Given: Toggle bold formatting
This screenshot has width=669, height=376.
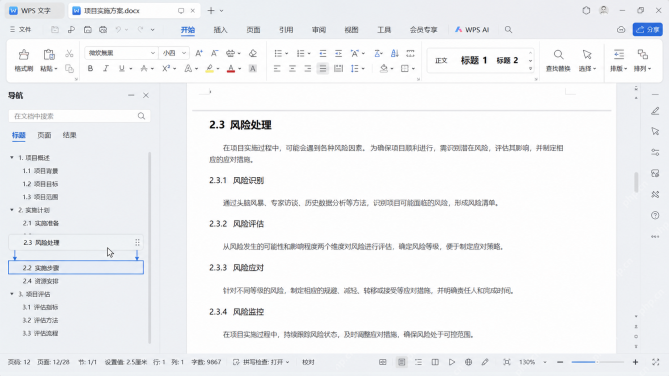Looking at the screenshot, I should (90, 68).
